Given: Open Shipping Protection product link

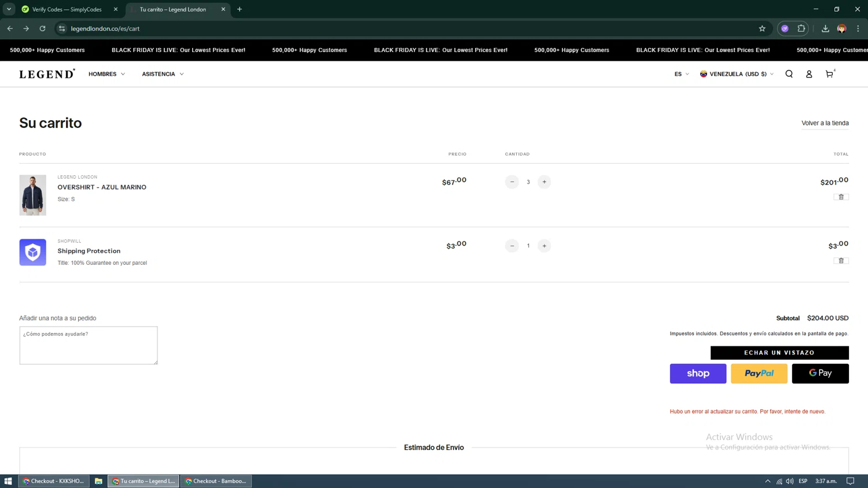Looking at the screenshot, I should tap(89, 251).
